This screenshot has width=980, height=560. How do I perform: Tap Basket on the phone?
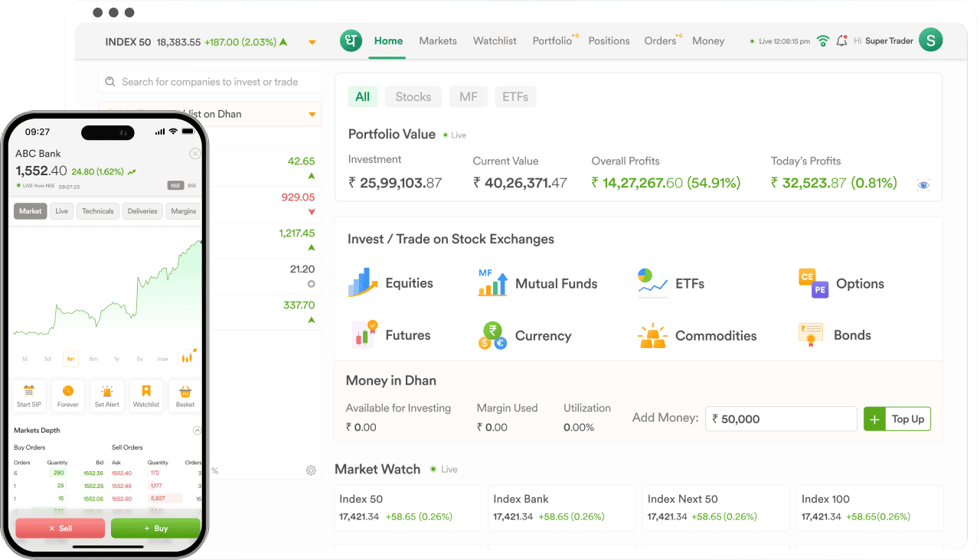pos(185,396)
